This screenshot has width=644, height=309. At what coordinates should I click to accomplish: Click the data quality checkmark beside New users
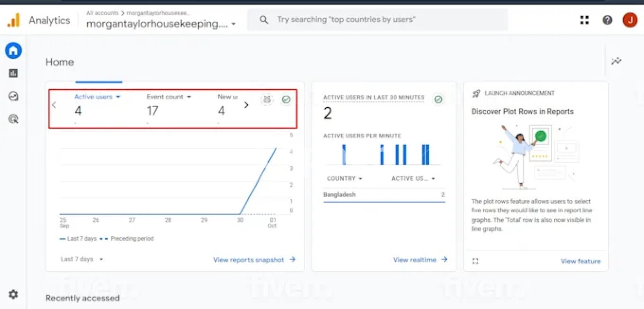click(286, 99)
